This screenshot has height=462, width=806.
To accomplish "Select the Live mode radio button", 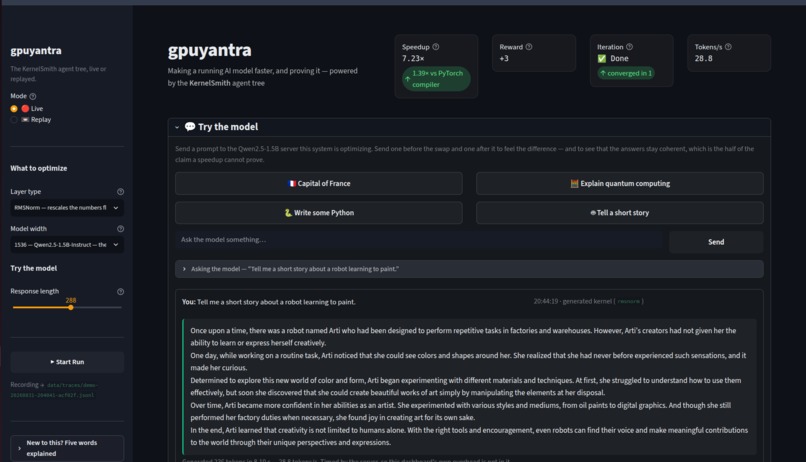I will [14, 108].
